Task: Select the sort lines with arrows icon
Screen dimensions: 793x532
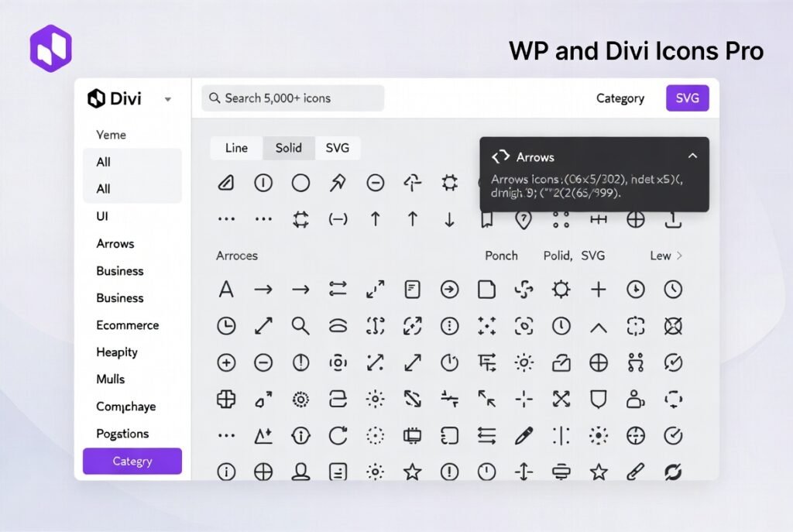Action: tap(486, 362)
